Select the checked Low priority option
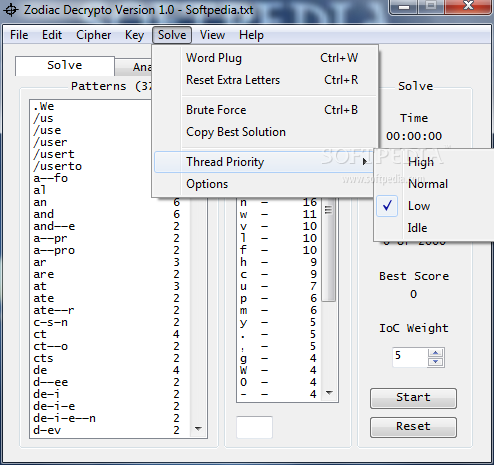Image resolution: width=494 pixels, height=465 pixels. [435, 206]
